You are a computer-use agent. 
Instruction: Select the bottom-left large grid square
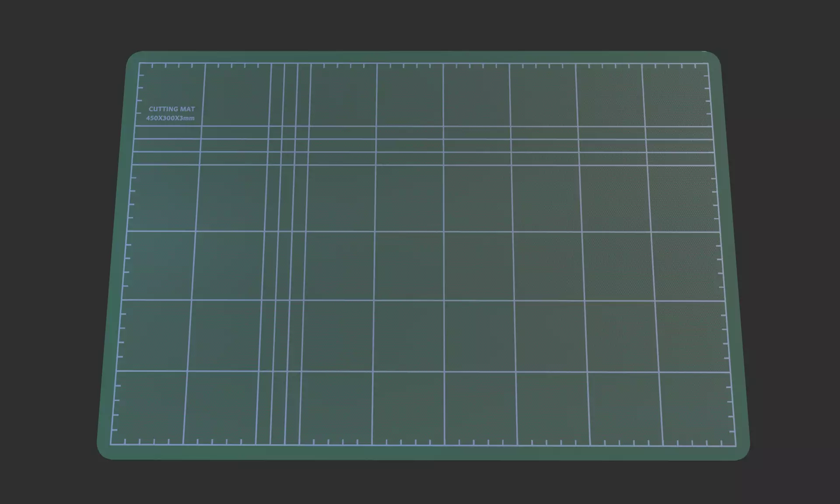(150, 407)
